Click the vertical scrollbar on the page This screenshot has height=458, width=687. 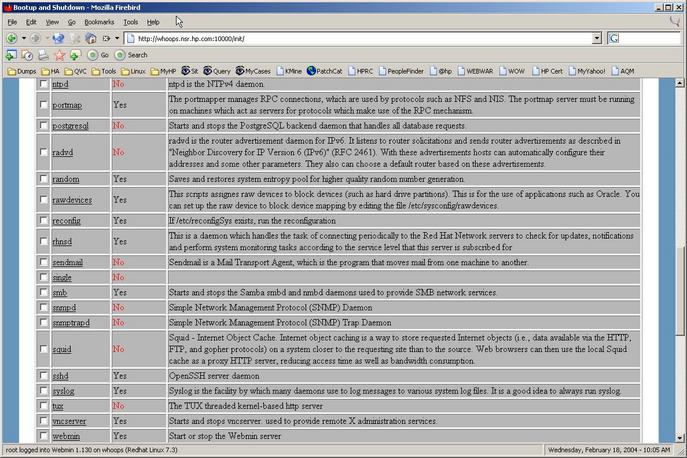(x=677, y=250)
